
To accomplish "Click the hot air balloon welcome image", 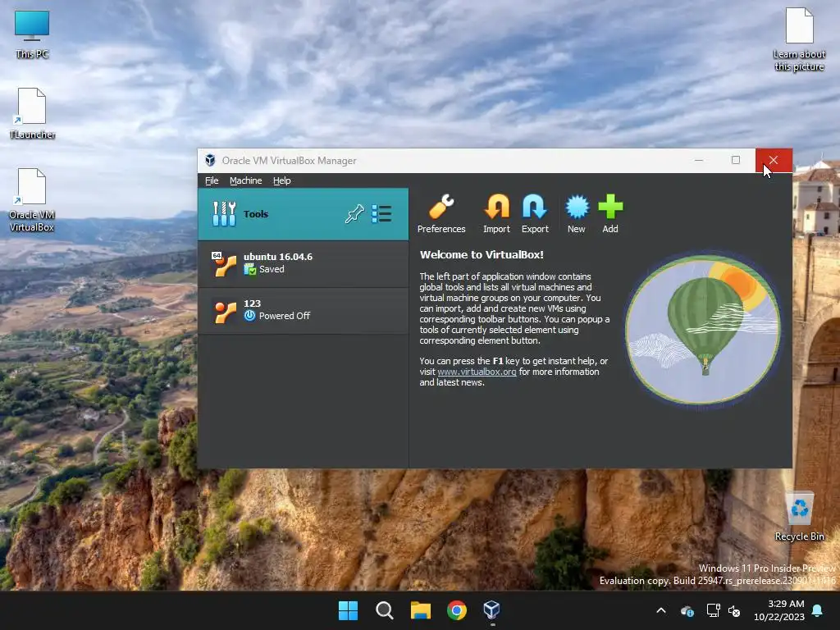I will (702, 329).
